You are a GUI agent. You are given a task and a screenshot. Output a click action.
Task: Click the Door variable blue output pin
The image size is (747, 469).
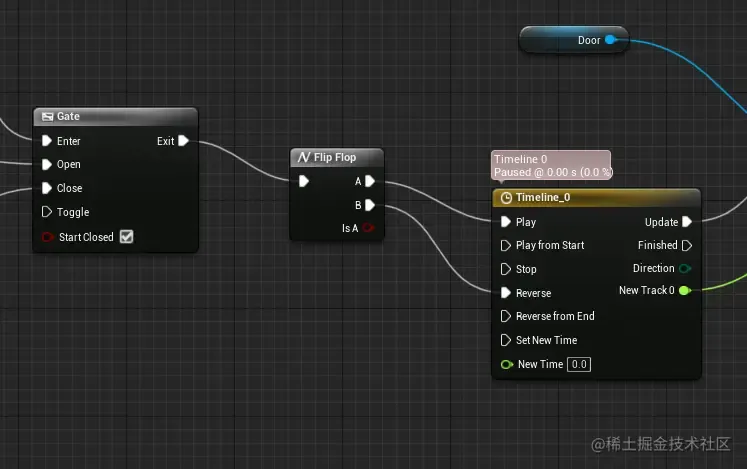tap(610, 40)
